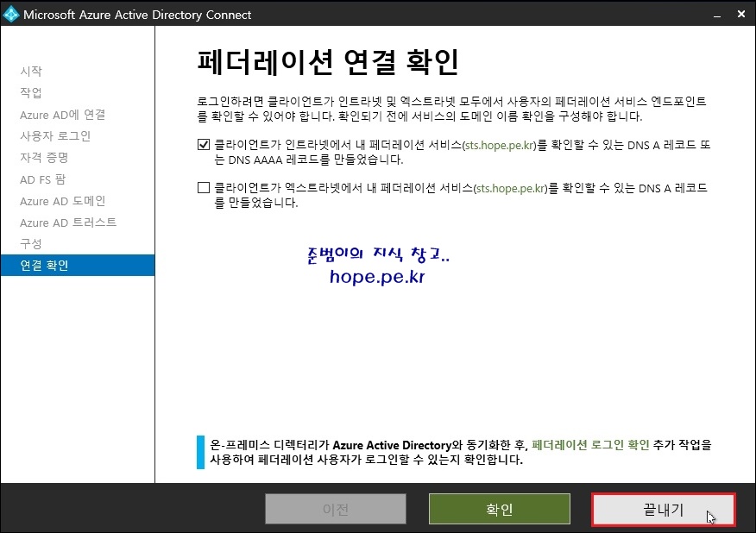756x533 pixels.
Task: Select the 구성 step in sidebar
Action: [x=31, y=244]
